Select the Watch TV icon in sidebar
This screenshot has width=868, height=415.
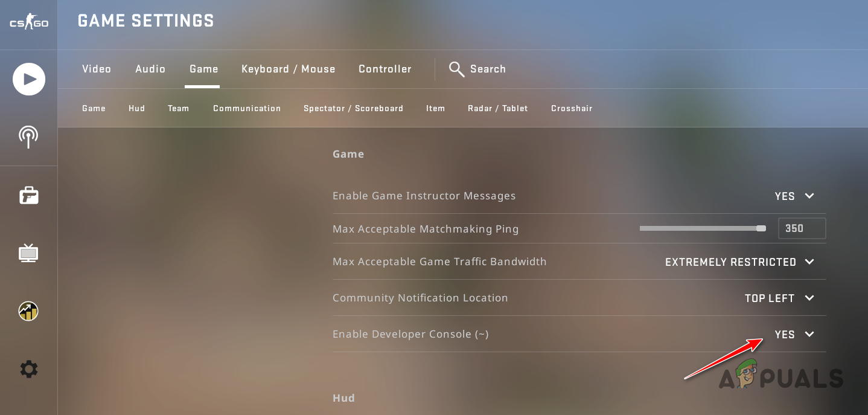coord(28,253)
